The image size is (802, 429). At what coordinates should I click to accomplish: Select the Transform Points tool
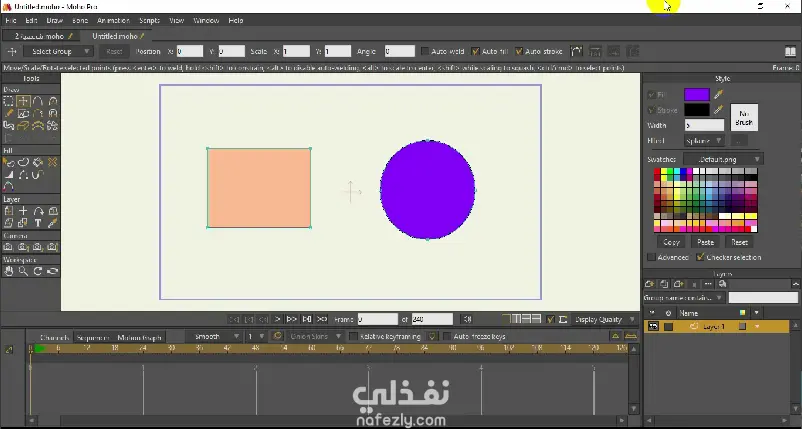click(23, 101)
